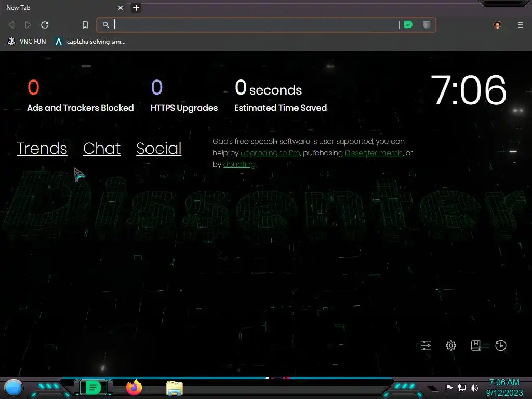
Task: Select the New Tab tab
Action: click(x=64, y=7)
